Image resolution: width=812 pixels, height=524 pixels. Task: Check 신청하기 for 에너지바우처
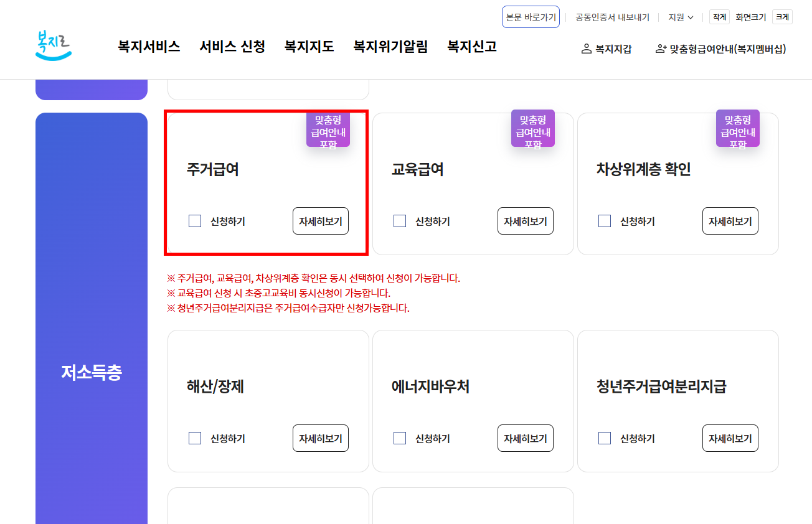(400, 438)
